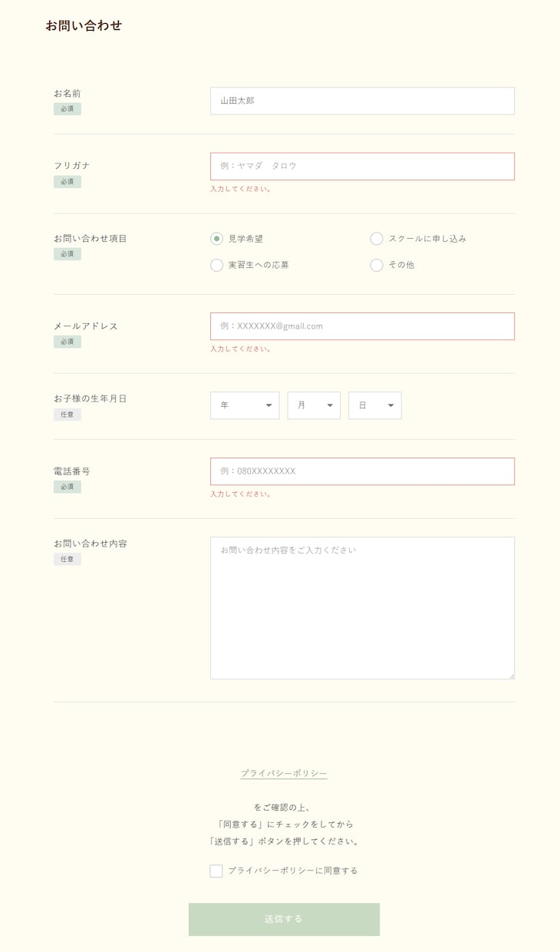Open the プライバシーポリシー link

click(284, 773)
